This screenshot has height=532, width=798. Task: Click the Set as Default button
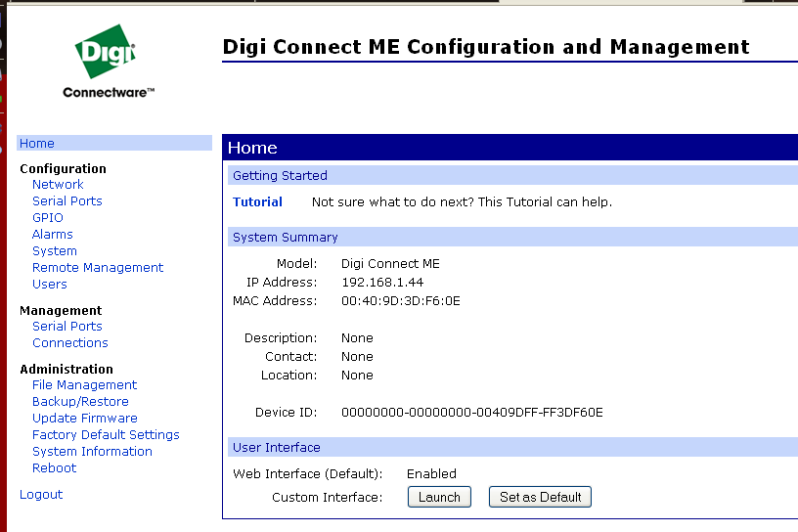540,497
